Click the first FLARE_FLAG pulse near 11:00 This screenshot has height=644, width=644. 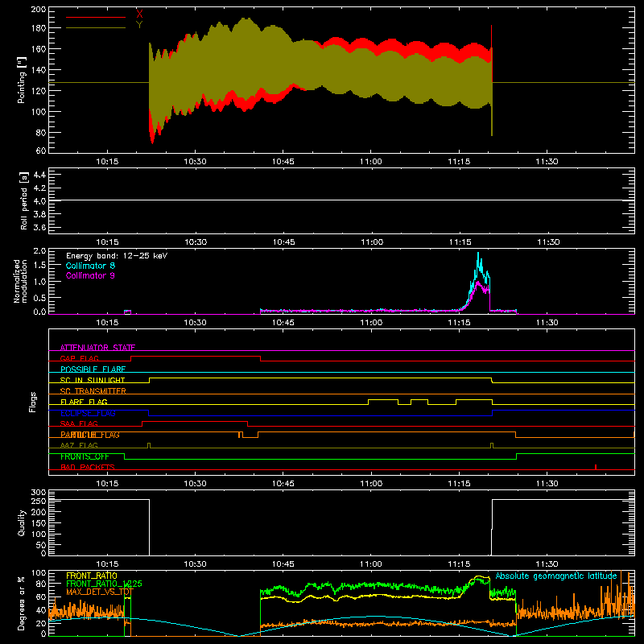pyautogui.click(x=383, y=400)
